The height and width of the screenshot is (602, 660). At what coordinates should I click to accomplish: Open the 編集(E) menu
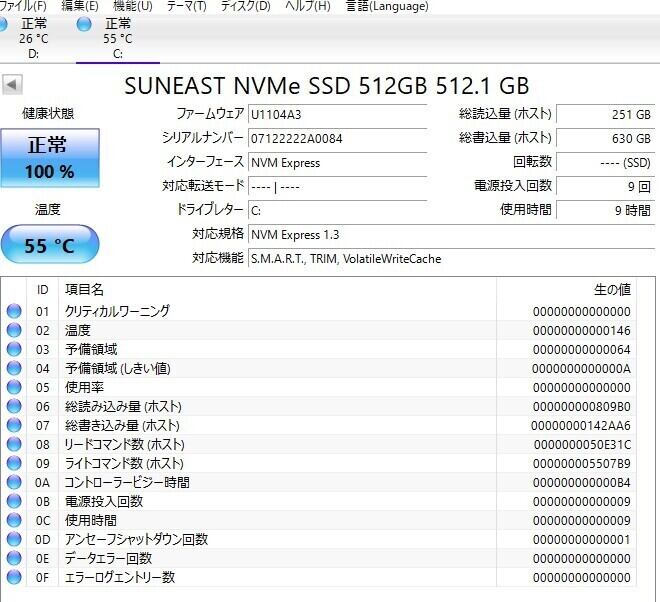click(x=80, y=6)
